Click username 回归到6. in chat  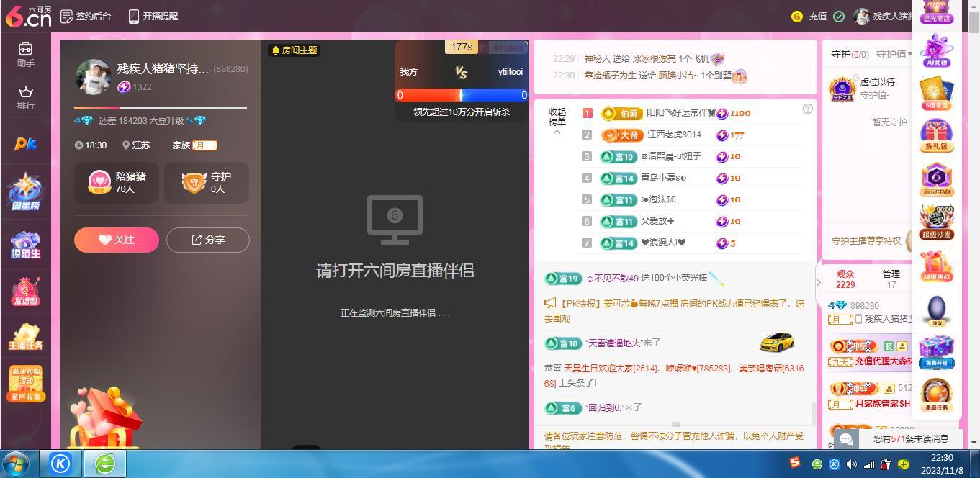605,407
